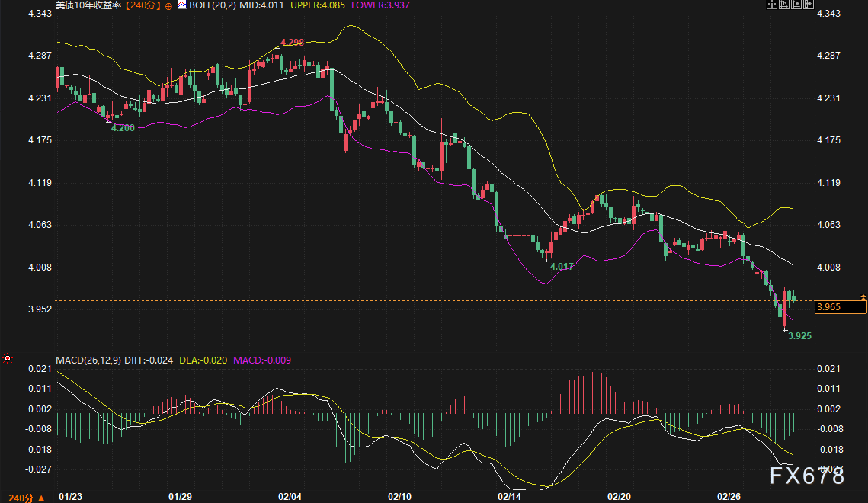The image size is (868, 503).
Task: Click the exit arrow icon at top right
Action: [x=809, y=5]
